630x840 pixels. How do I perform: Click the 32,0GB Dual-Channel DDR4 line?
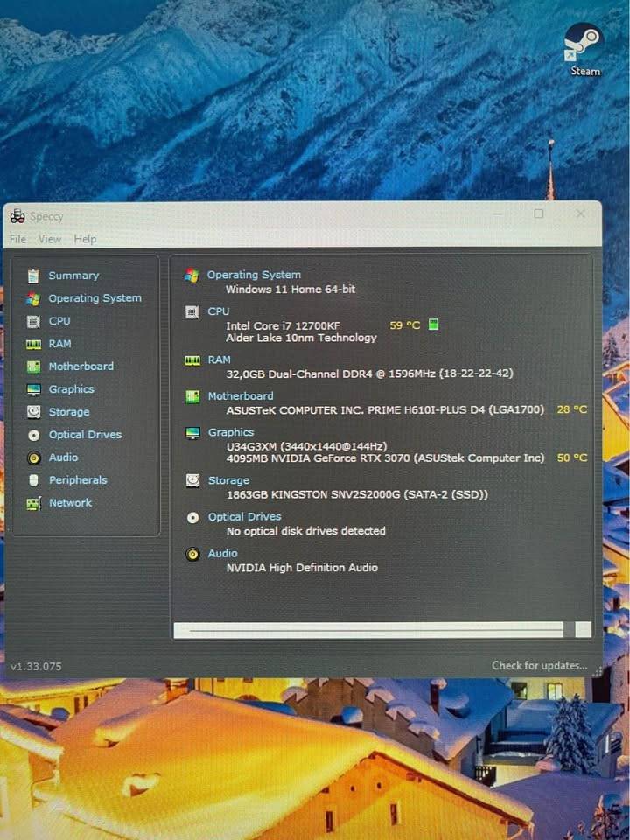[x=369, y=374]
